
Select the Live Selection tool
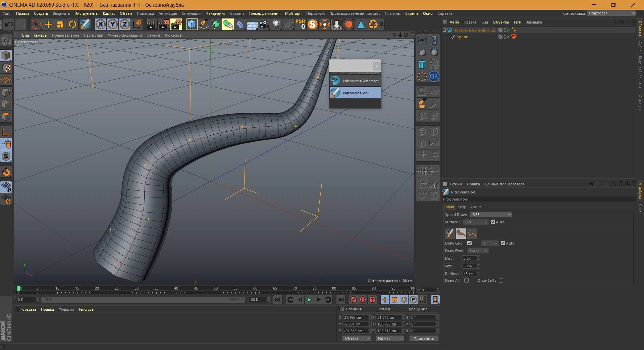click(x=36, y=24)
